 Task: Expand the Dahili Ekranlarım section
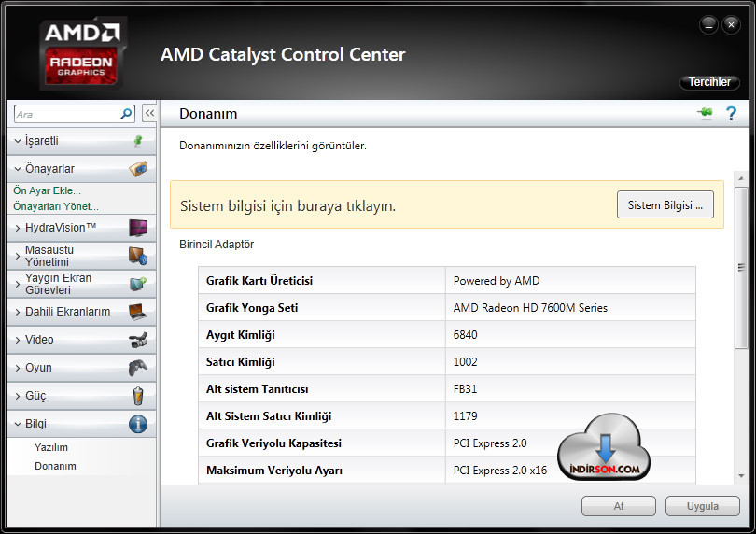tap(18, 312)
